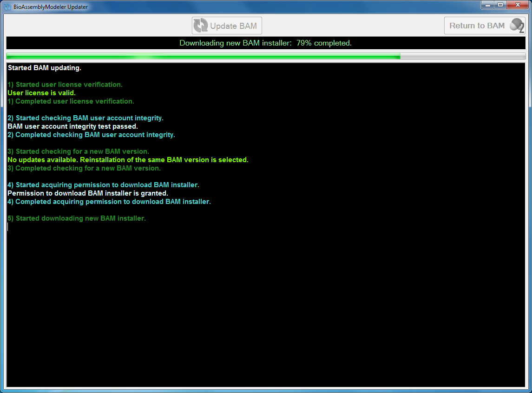
Task: Click '3) Completed checking for a new BAM version.'
Action: pos(84,168)
